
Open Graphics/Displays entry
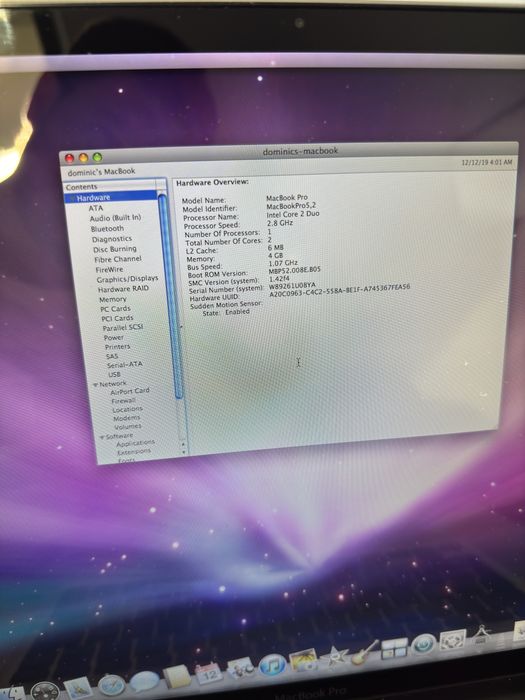pos(127,279)
